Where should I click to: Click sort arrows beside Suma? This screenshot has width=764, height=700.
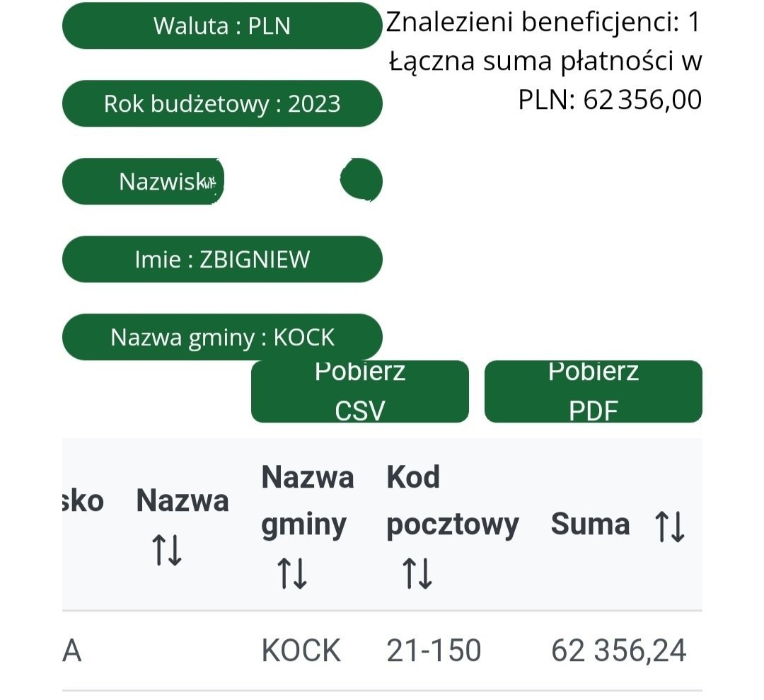tap(669, 526)
